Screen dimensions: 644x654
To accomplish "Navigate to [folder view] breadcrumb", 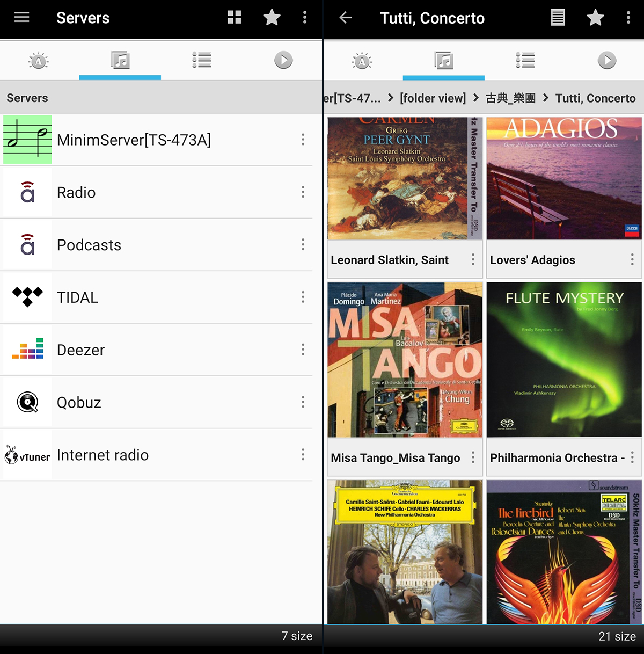I will (x=433, y=98).
